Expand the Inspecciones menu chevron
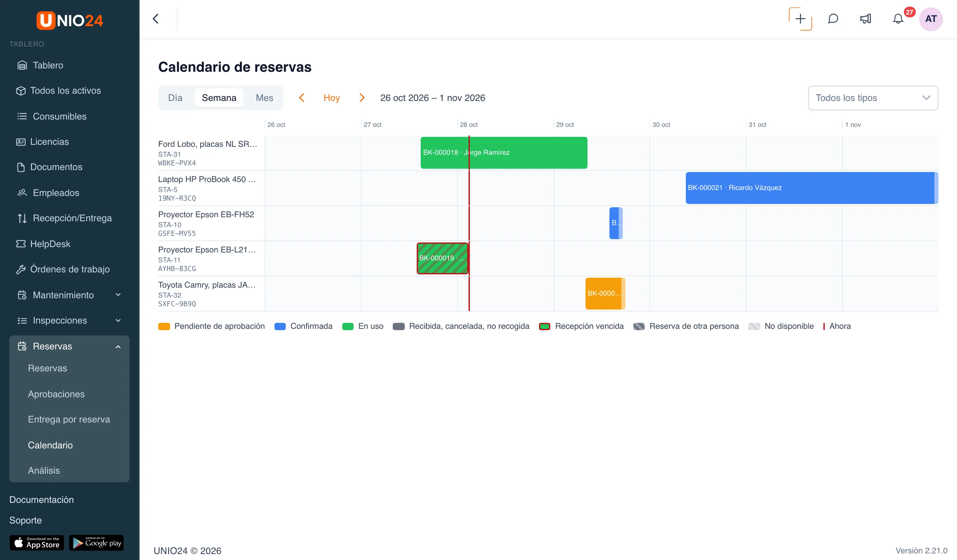Image resolution: width=957 pixels, height=560 pixels. pyautogui.click(x=118, y=321)
